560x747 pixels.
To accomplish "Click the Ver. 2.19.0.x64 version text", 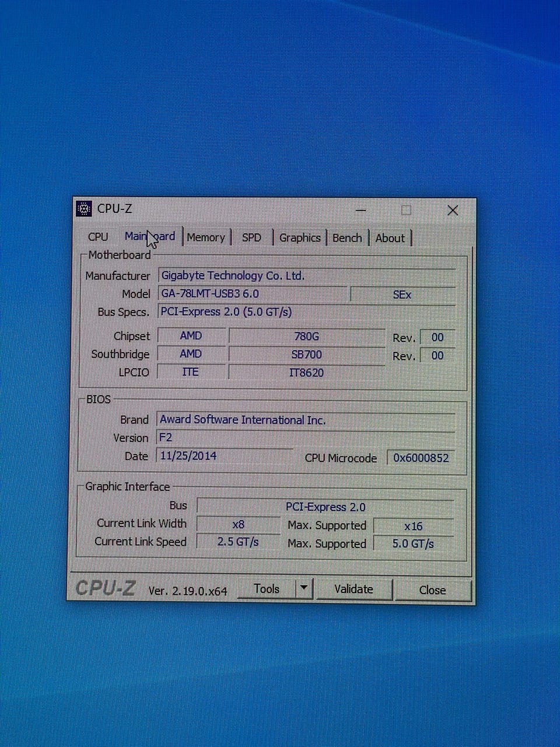I will point(187,591).
